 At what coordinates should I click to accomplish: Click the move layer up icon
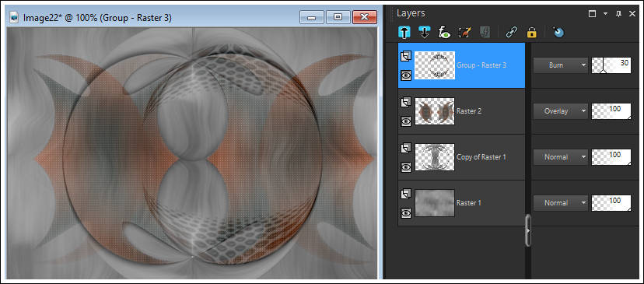[404, 32]
